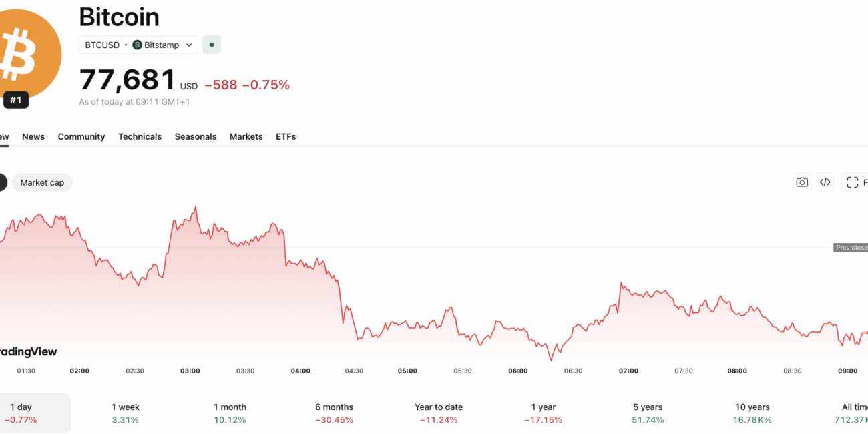Click the green market status dot

(x=212, y=45)
